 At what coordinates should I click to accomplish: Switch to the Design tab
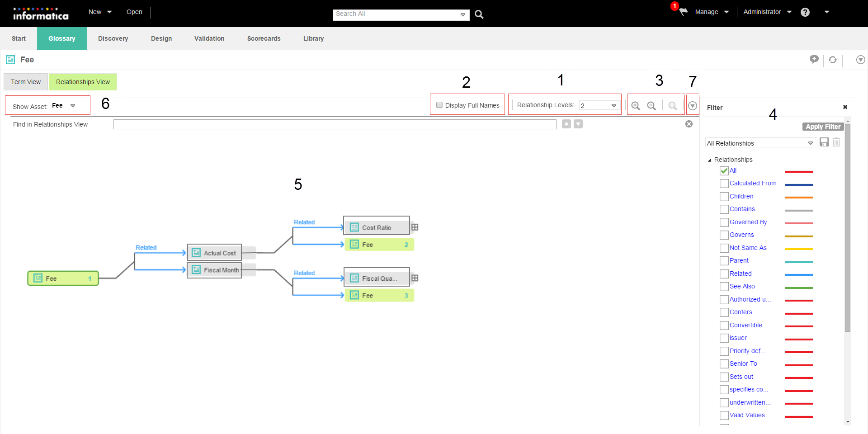[x=161, y=38]
